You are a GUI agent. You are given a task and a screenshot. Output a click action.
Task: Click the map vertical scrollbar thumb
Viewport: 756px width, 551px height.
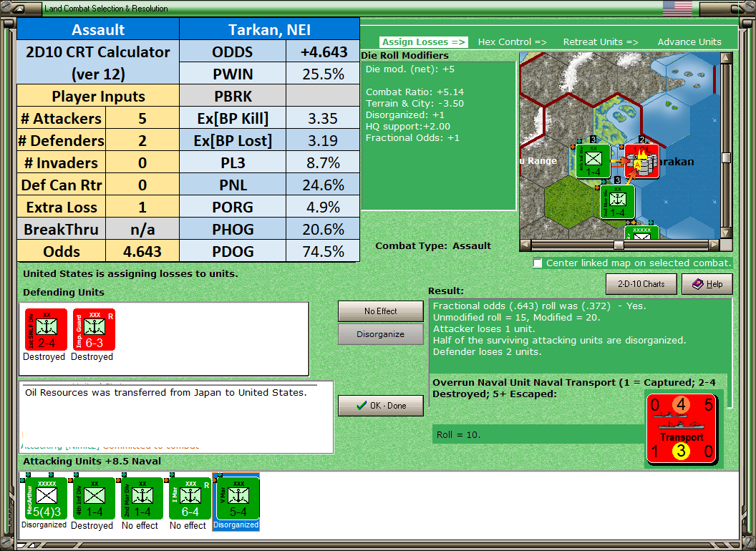(x=726, y=157)
